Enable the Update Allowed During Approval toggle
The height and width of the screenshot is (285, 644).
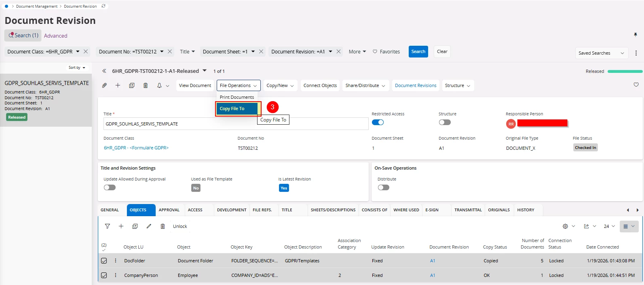[110, 187]
